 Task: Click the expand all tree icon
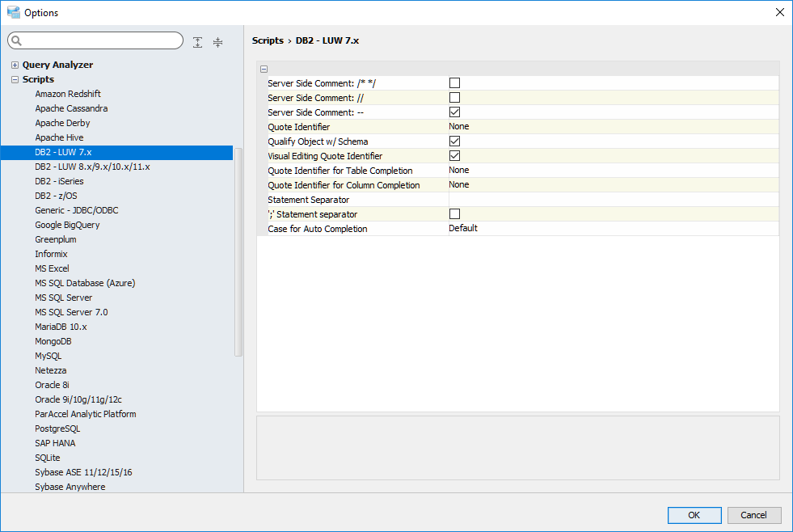[x=198, y=42]
